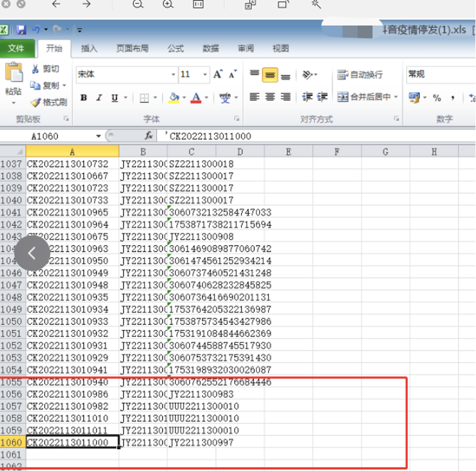Activate the format painter 格式刷

(x=49, y=102)
